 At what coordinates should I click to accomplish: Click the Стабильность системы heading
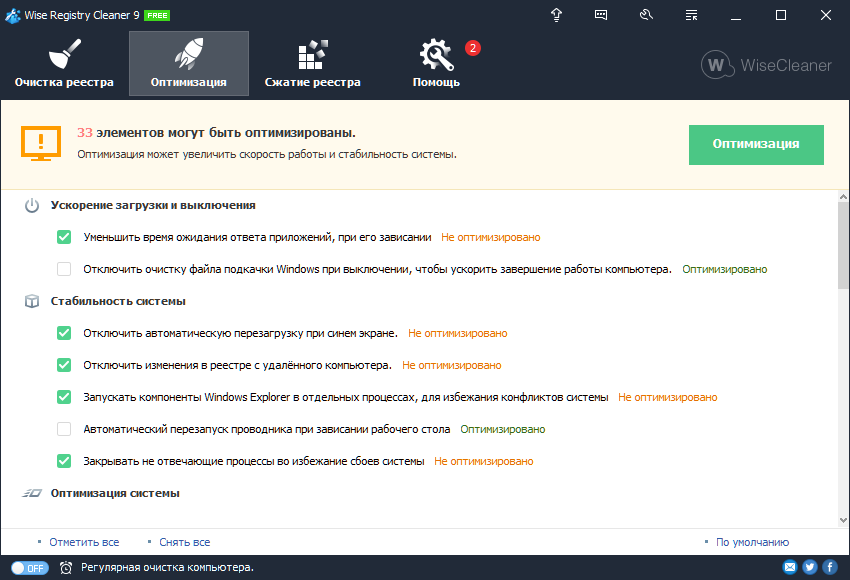click(x=118, y=301)
